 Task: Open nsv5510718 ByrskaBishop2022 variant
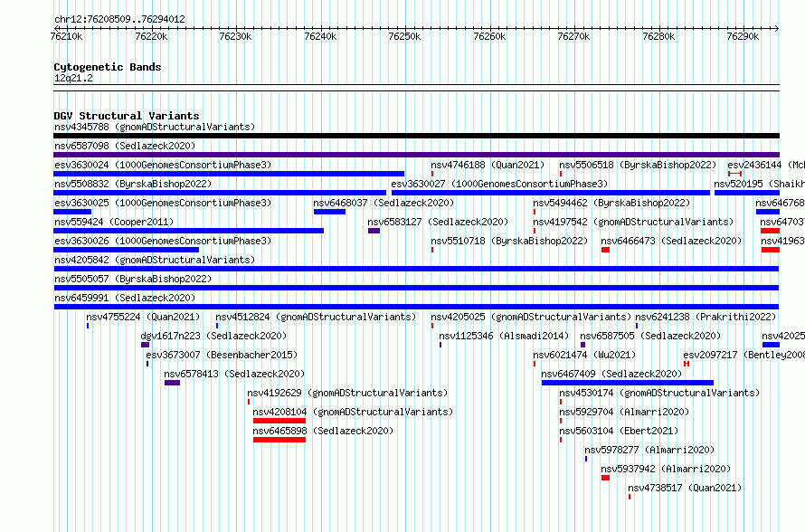tap(509, 241)
